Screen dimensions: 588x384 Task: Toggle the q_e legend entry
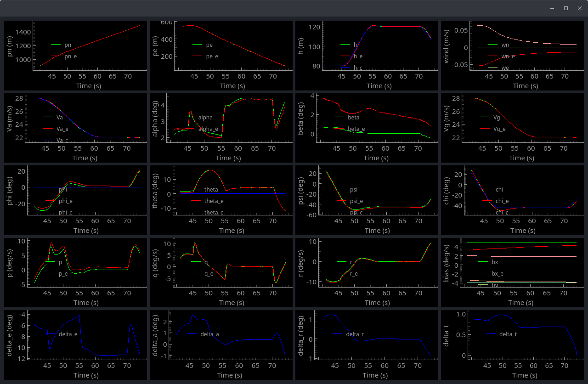tap(209, 274)
